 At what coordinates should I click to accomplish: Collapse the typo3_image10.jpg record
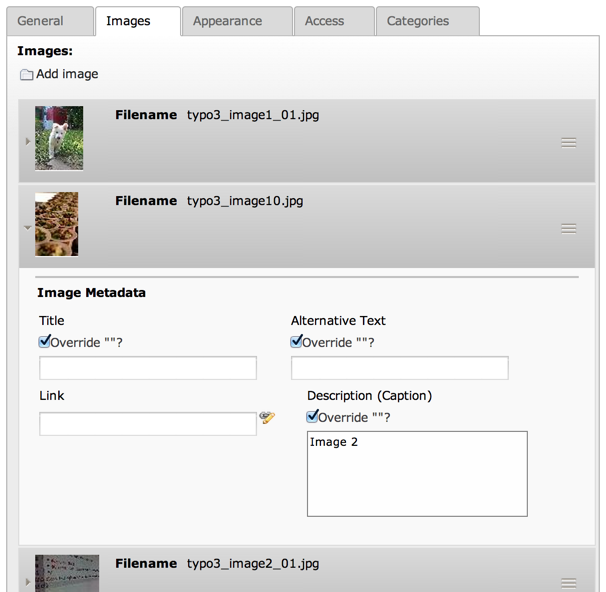[x=27, y=228]
